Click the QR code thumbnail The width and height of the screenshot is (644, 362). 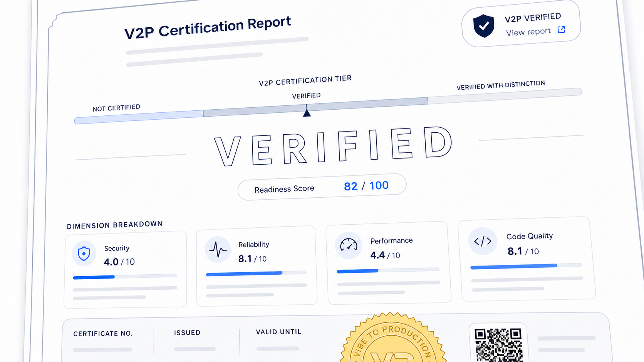click(x=498, y=345)
